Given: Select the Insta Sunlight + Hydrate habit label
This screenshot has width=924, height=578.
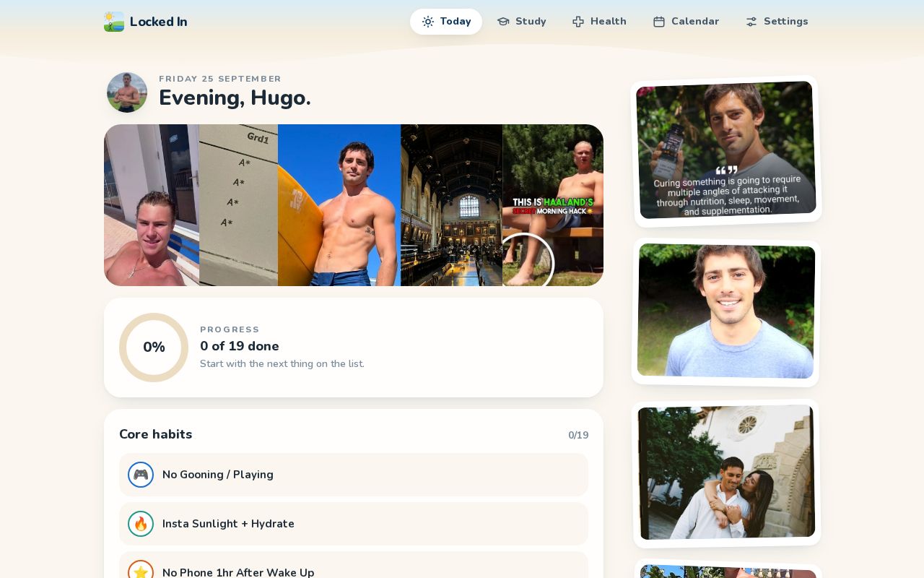Looking at the screenshot, I should point(228,524).
